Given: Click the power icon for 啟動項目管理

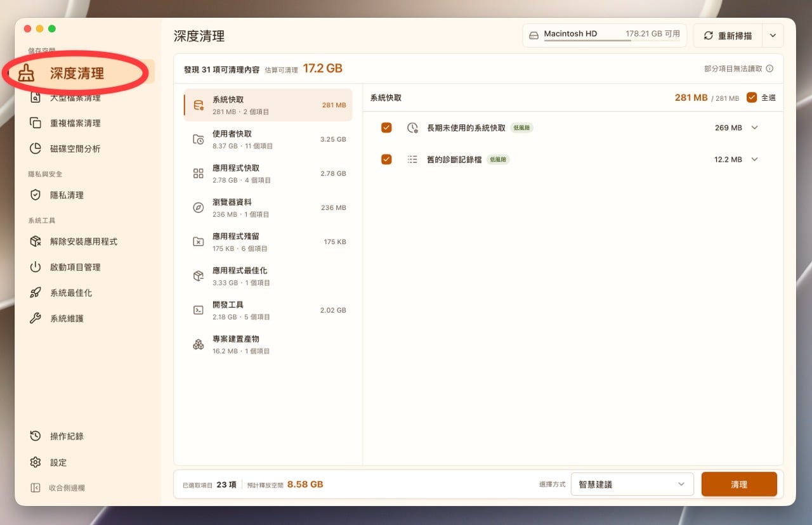Looking at the screenshot, I should pyautogui.click(x=36, y=267).
